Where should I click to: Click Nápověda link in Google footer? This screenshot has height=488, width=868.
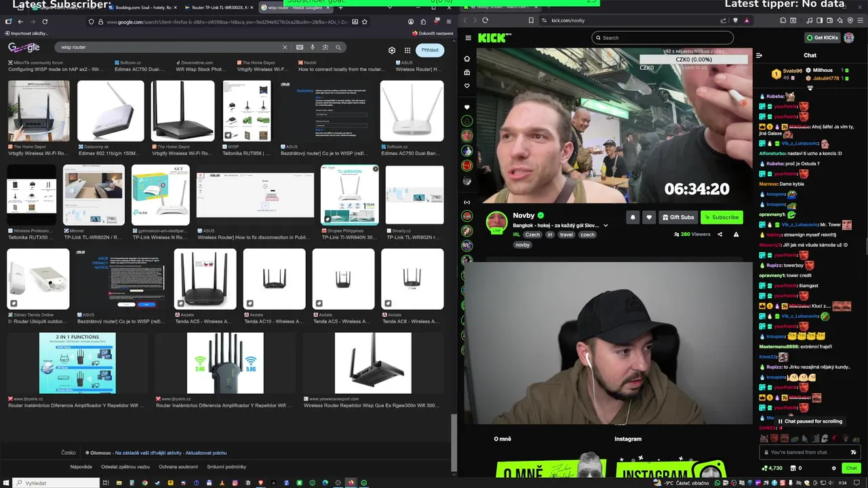click(81, 466)
